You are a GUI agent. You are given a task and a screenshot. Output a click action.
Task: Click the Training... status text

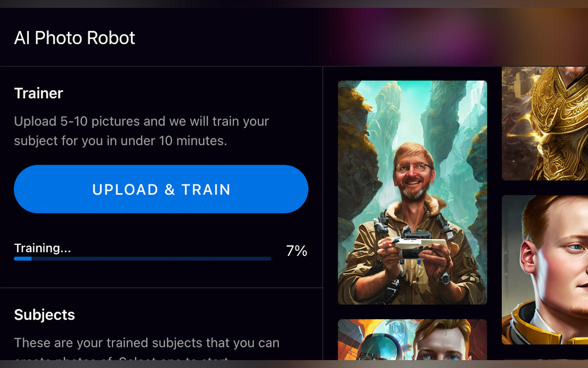(x=43, y=248)
